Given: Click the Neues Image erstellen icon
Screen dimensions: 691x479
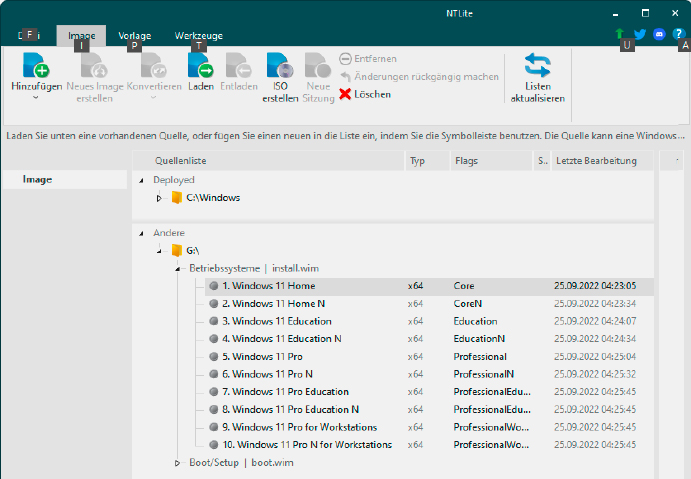Looking at the screenshot, I should click(x=94, y=65).
